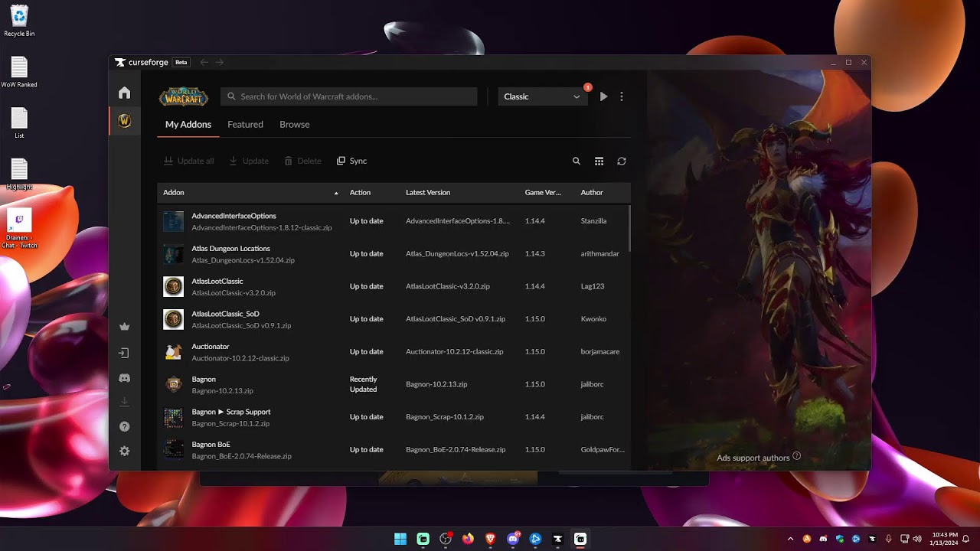The image size is (980, 551).
Task: Click the AtlasLootClassic_SoD addon thumbnail
Action: (x=174, y=319)
